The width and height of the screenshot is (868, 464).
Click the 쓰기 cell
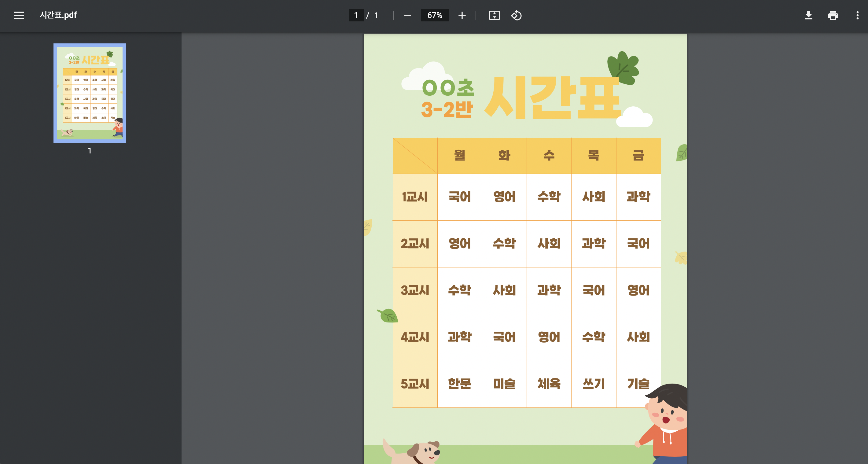[594, 384]
